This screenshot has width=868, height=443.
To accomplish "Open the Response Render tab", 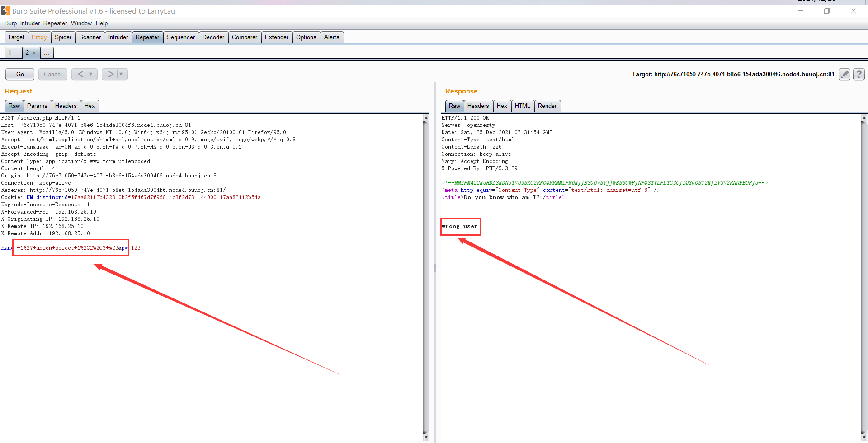I will (547, 106).
